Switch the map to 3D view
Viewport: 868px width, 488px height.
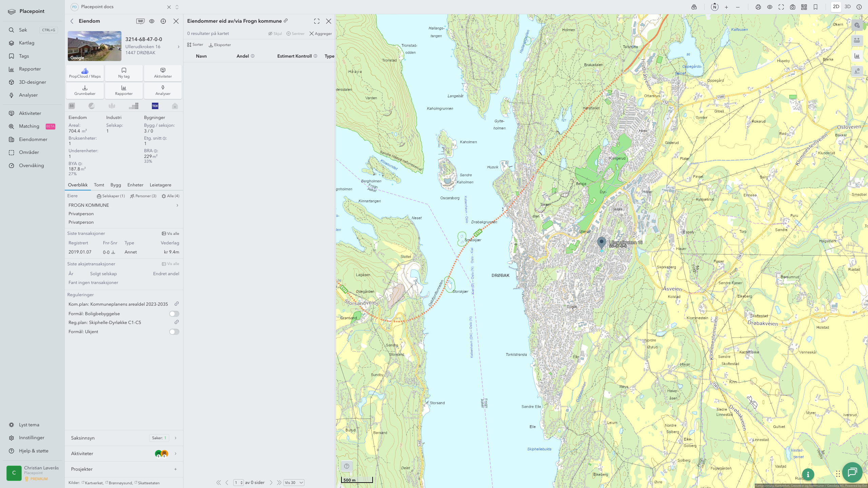tap(848, 7)
